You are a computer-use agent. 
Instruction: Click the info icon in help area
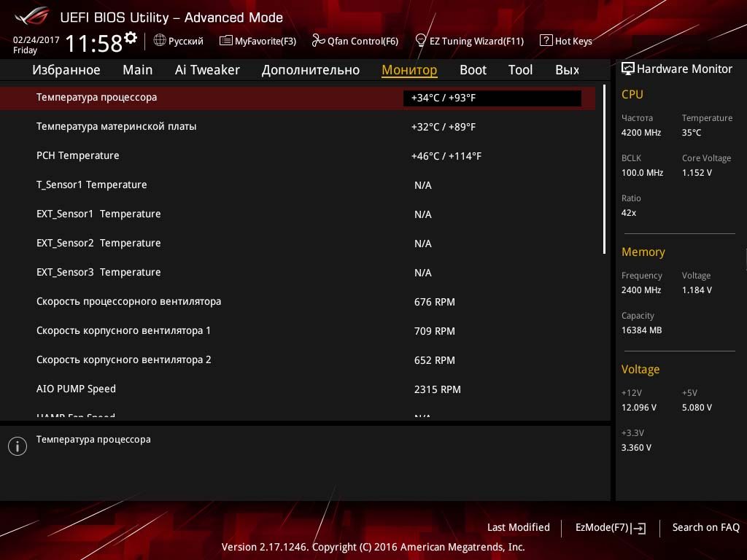click(18, 446)
